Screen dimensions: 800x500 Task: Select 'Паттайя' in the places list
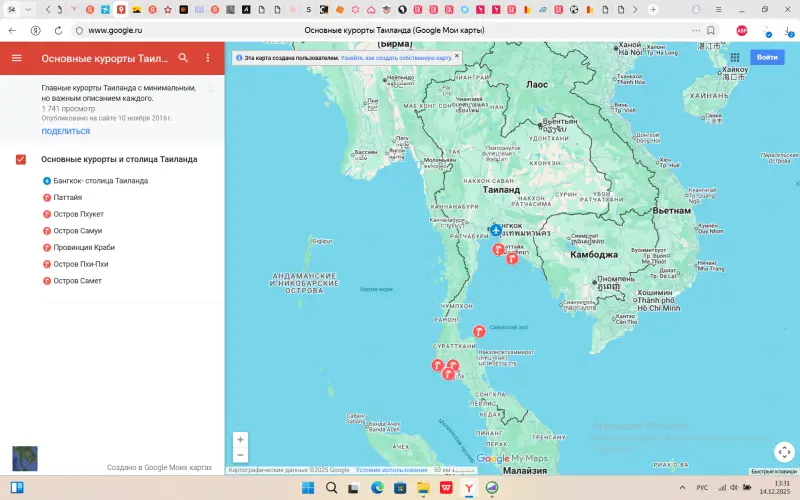coord(68,198)
